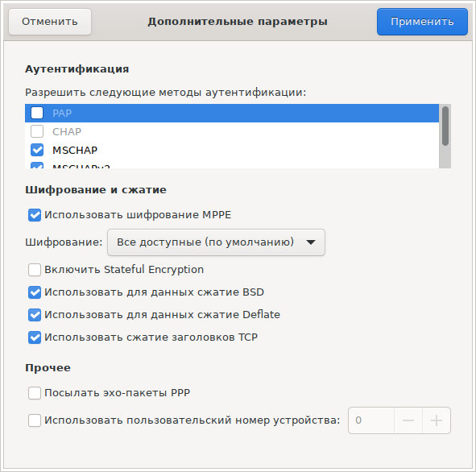The width and height of the screenshot is (476, 472).
Task: Disable сжатие заголовков TCP checkbox
Action: (35, 337)
